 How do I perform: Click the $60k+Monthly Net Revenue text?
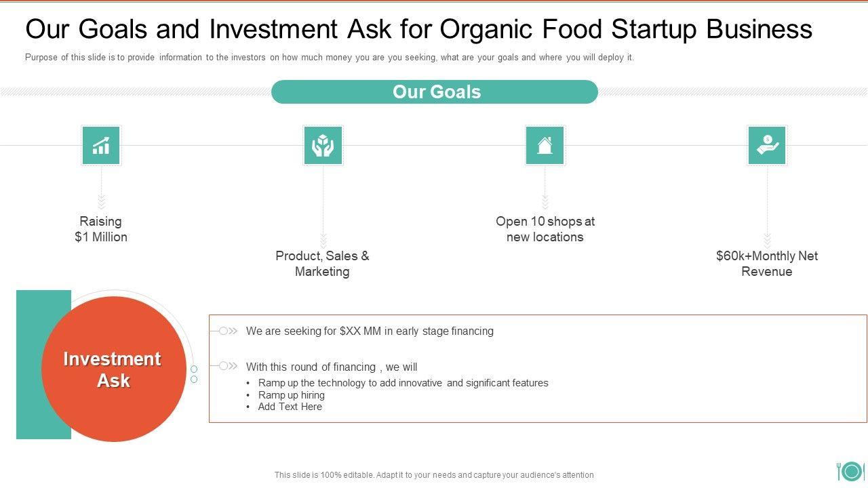(767, 264)
